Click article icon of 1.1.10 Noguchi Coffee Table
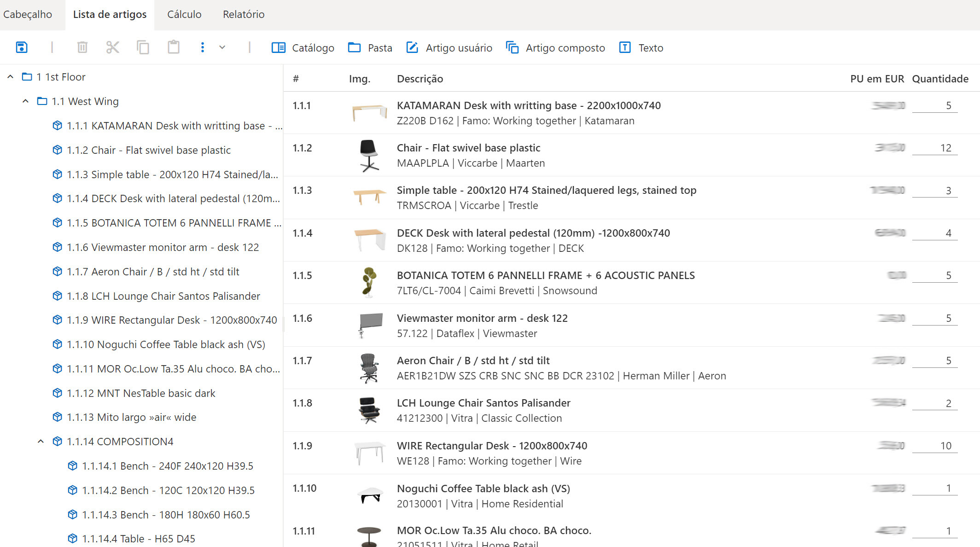Screen dimensions: 980x547 tap(57, 344)
